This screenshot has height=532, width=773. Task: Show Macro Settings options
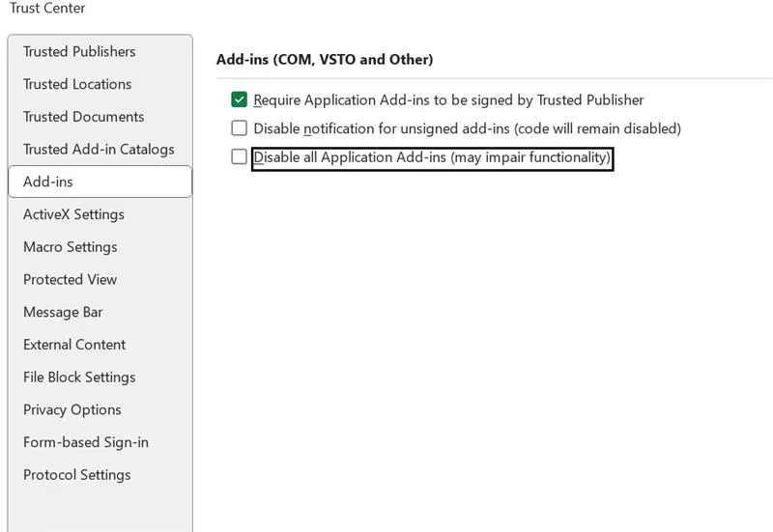(x=100, y=247)
